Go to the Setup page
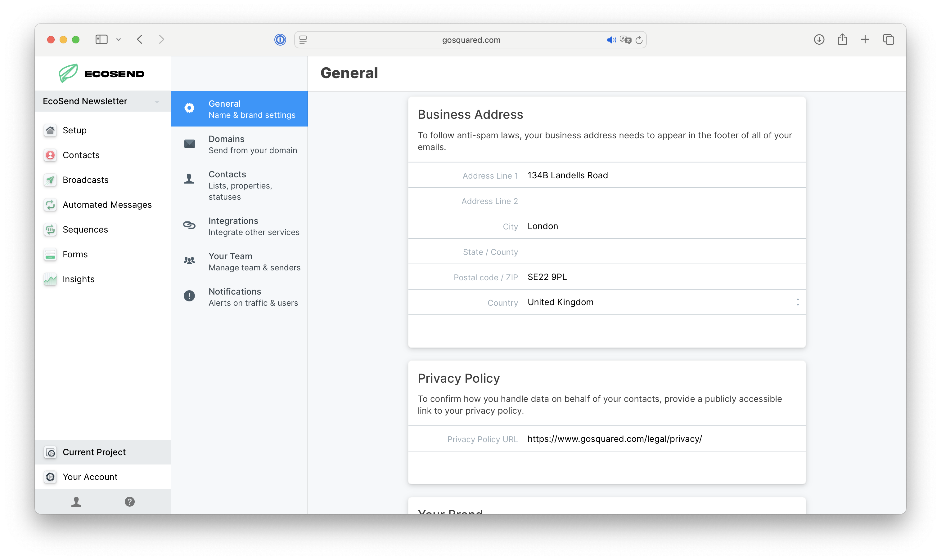Viewport: 941px width, 560px height. coord(74,130)
